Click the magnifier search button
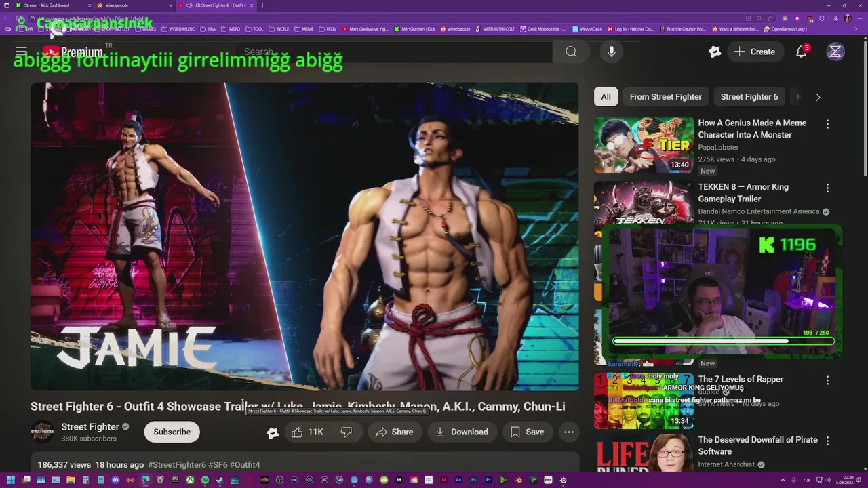 [571, 52]
